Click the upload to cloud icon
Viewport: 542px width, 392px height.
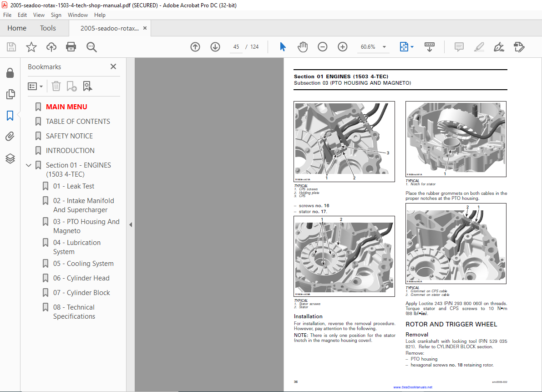pos(51,46)
